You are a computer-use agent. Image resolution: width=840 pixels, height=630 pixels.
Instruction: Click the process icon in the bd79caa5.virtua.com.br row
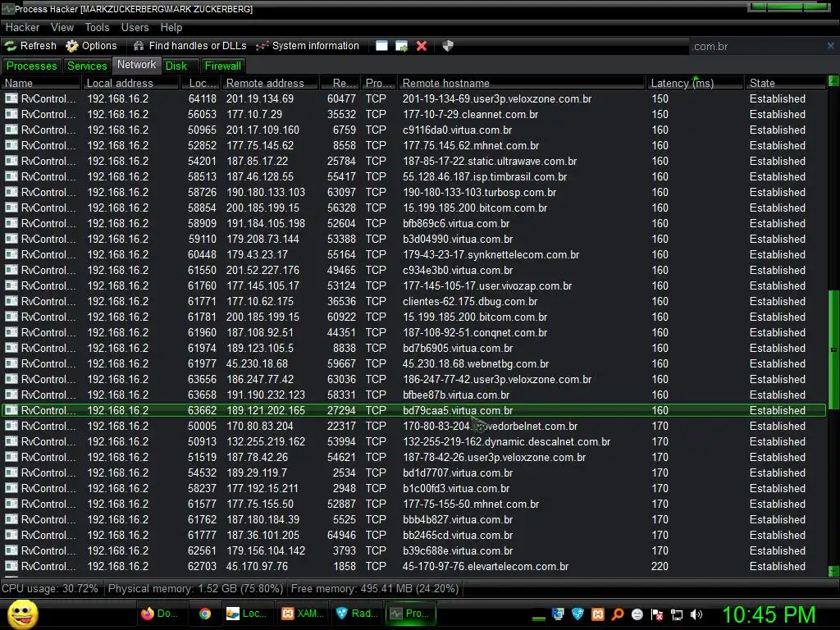coord(11,410)
